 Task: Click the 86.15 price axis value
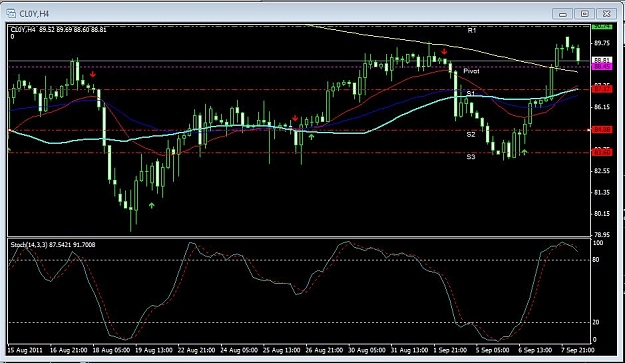(602, 107)
